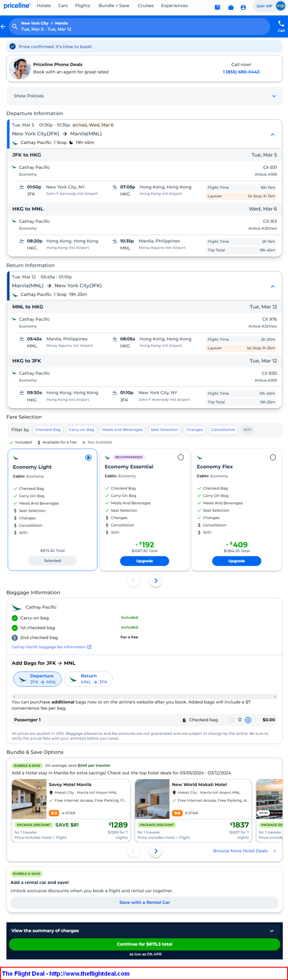288x980 pixels.
Task: Go back using the left arrow
Action: tap(3, 27)
